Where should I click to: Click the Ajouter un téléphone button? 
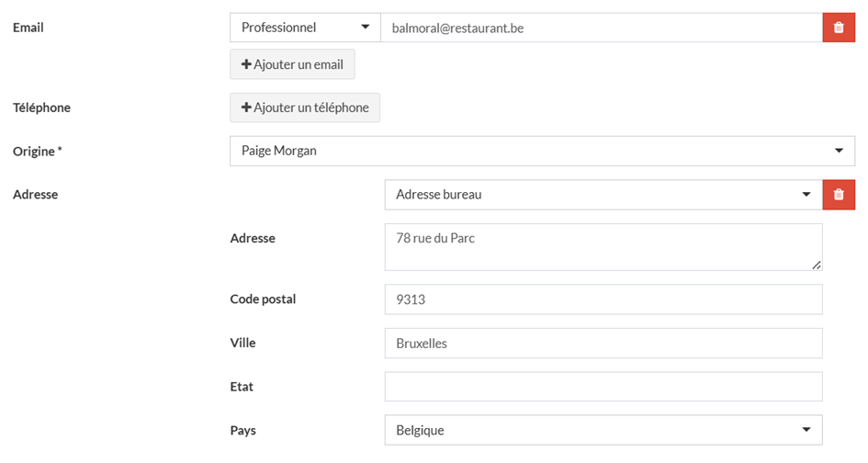tap(305, 107)
